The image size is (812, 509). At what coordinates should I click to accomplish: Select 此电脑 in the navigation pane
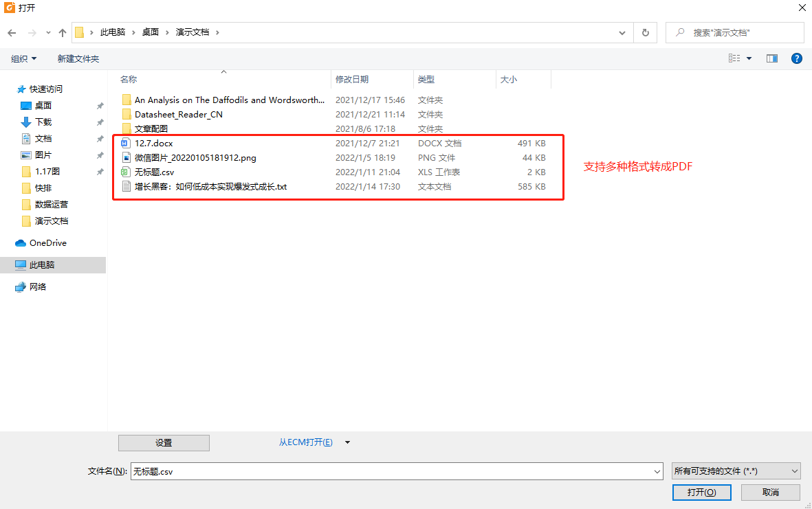point(41,265)
